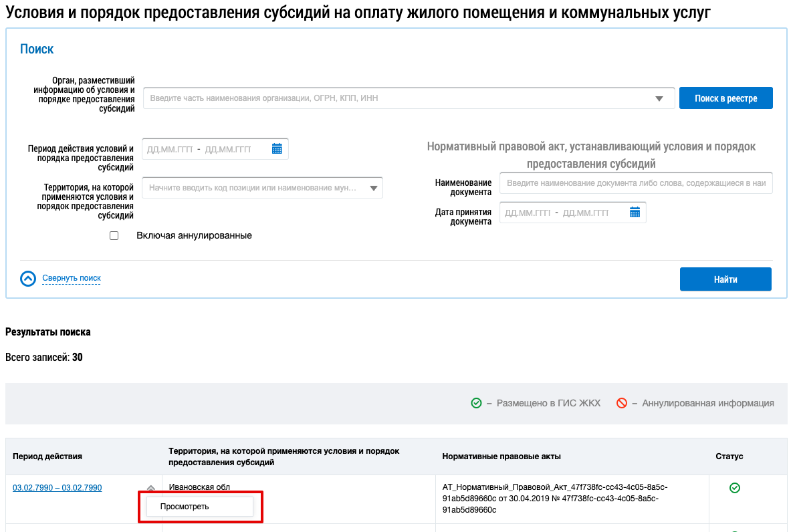Open the '03.02.7990 – 03.02.7990' period link
Image resolution: width=793 pixels, height=532 pixels.
coord(58,488)
